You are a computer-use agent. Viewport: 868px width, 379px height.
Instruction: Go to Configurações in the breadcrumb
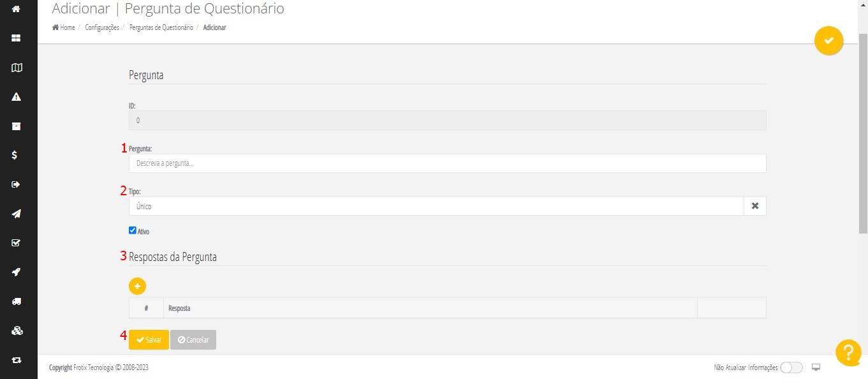pos(102,28)
